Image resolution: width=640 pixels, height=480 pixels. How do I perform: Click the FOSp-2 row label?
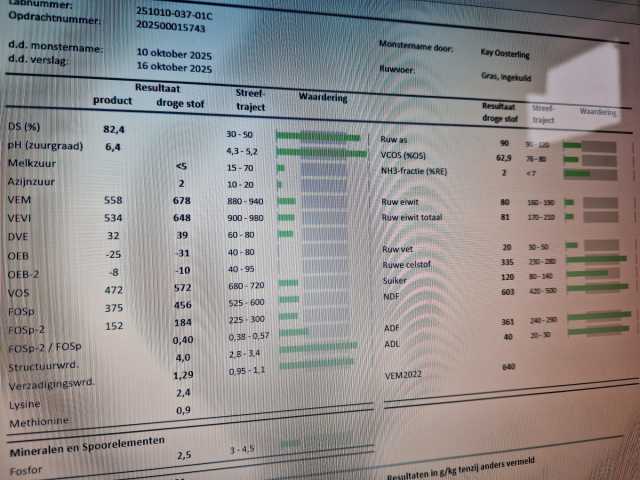coord(27,329)
